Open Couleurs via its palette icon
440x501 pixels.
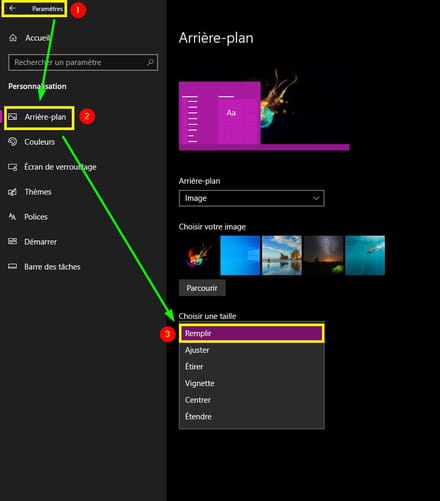pos(13,142)
